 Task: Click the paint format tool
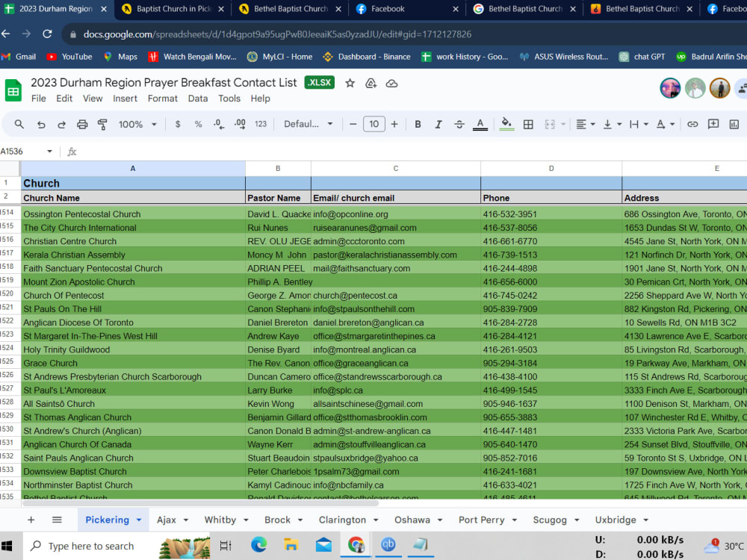pyautogui.click(x=102, y=124)
